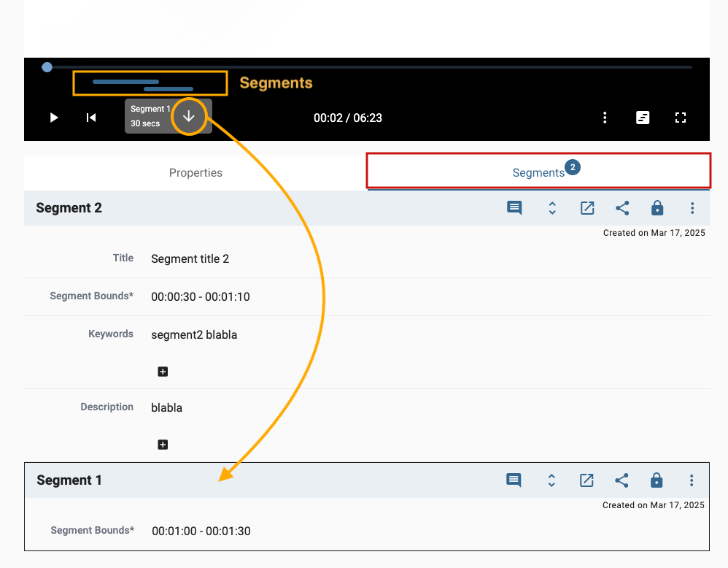Open comments for Segment 2

514,208
